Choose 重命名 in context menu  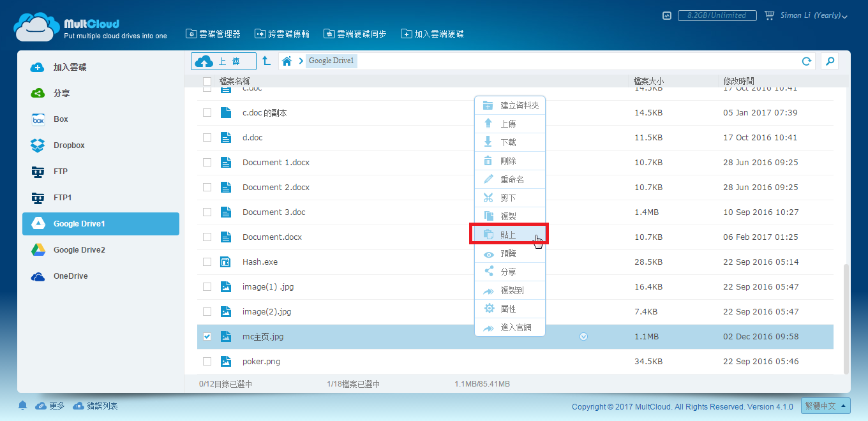pos(510,179)
